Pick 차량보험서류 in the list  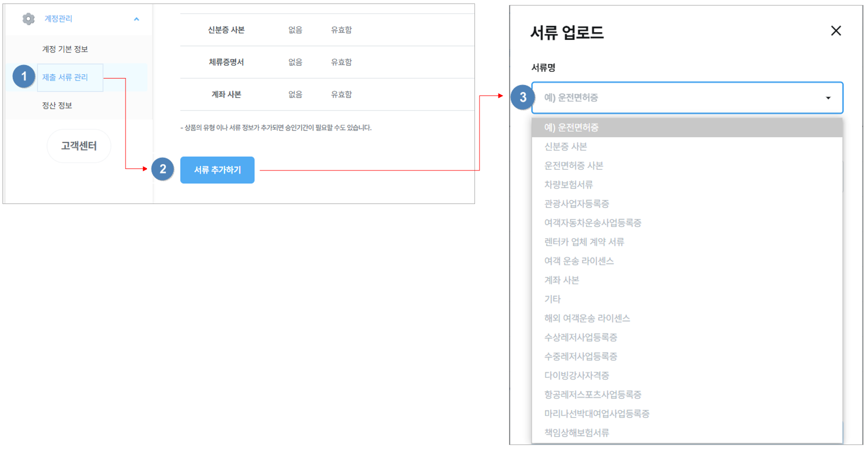[x=568, y=184]
